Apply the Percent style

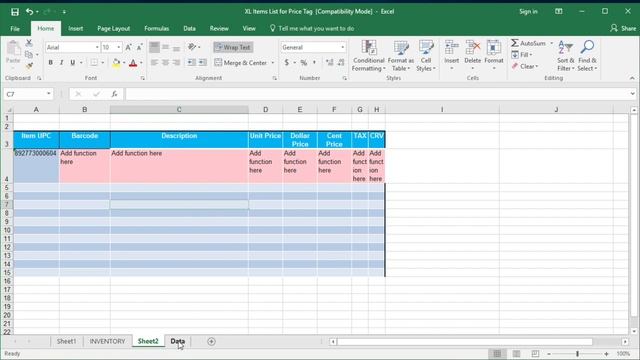tap(304, 62)
